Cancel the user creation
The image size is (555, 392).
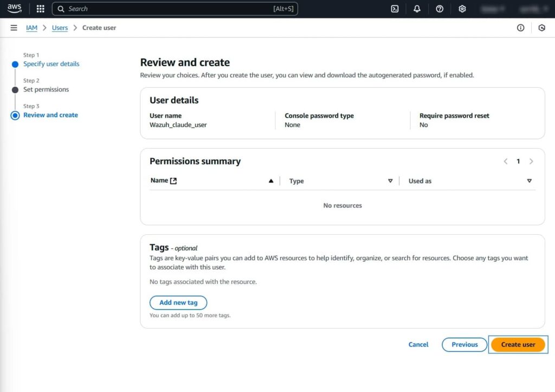coord(418,344)
